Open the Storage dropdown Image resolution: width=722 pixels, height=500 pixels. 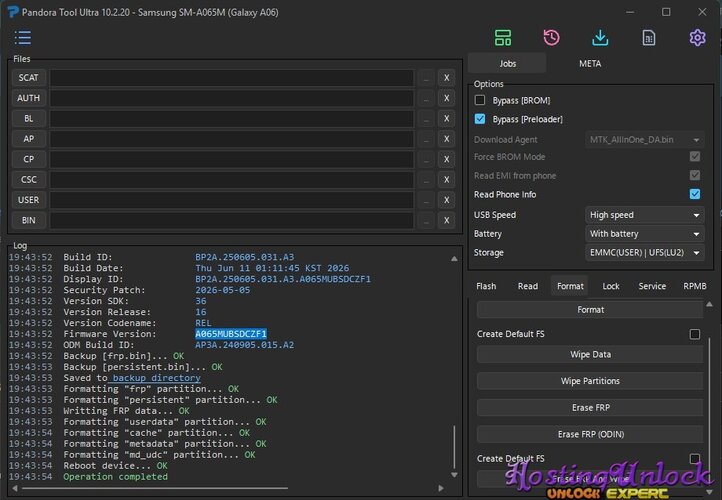point(644,253)
